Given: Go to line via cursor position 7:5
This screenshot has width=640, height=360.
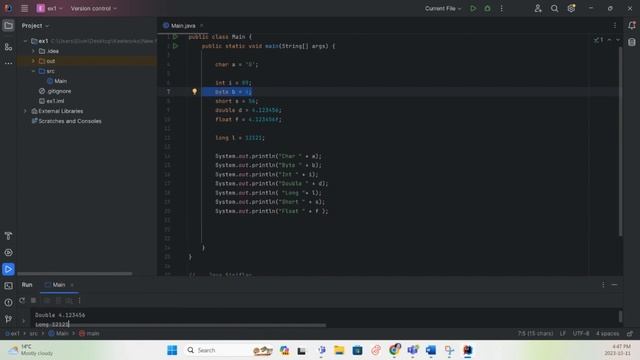Looking at the screenshot, I should coord(535,333).
